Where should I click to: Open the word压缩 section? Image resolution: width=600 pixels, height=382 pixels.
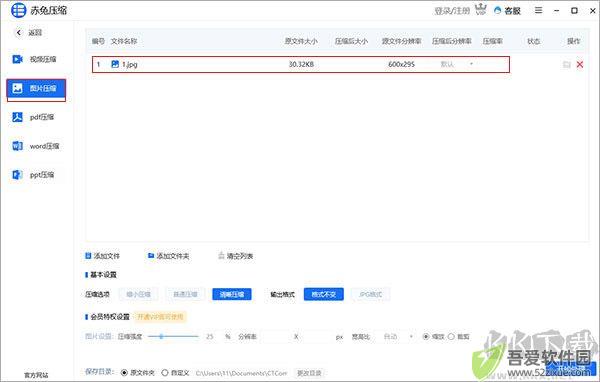pyautogui.click(x=36, y=146)
